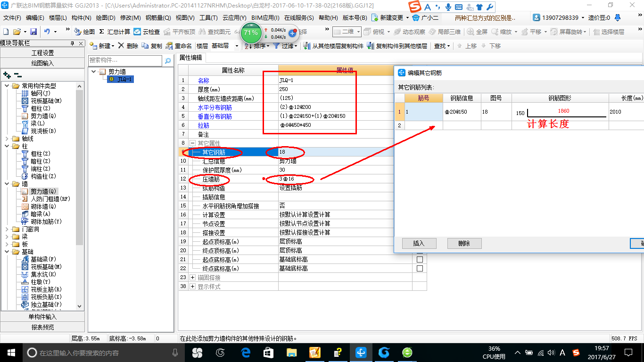This screenshot has height=362, width=644.
Task: Open the 工具(T) menu
Action: (208, 18)
